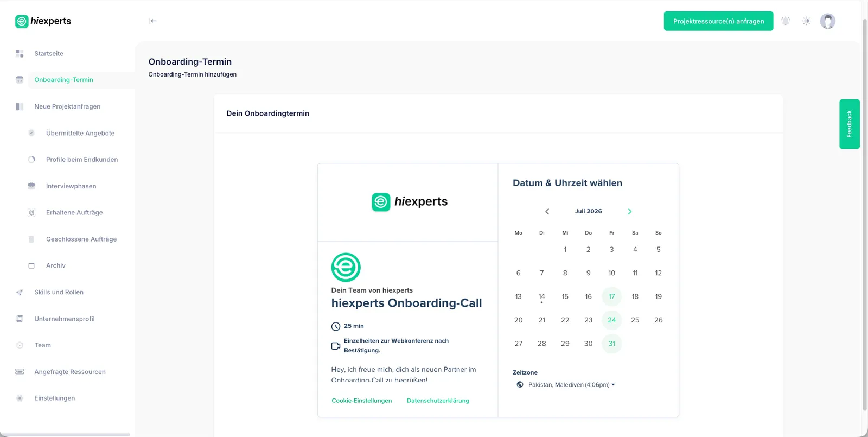Click the clock icon beside 25 min
The width and height of the screenshot is (868, 437).
click(x=336, y=326)
